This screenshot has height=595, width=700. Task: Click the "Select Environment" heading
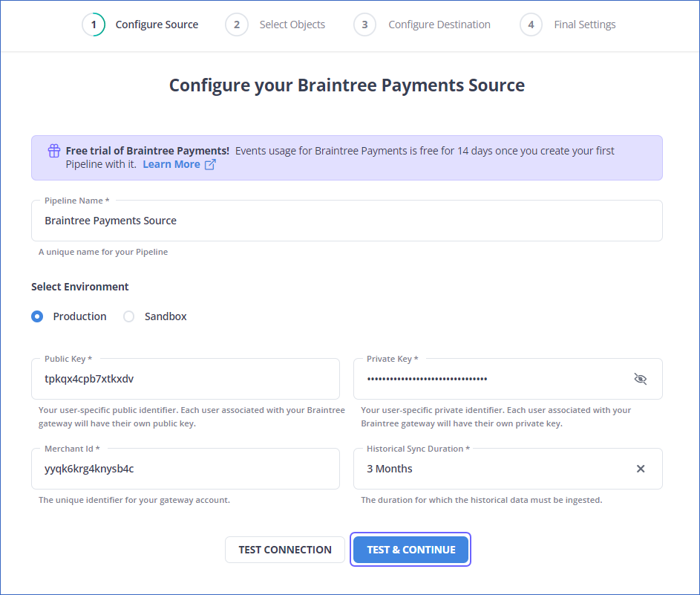(80, 287)
